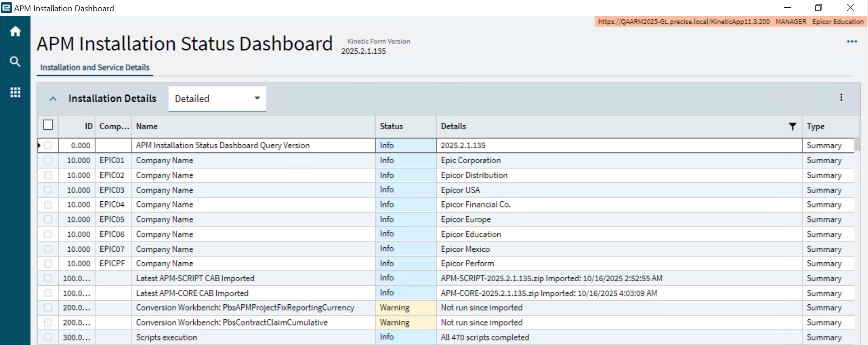This screenshot has height=345, width=868.
Task: Click Info status cell in EPIC01 row
Action: pyautogui.click(x=406, y=161)
